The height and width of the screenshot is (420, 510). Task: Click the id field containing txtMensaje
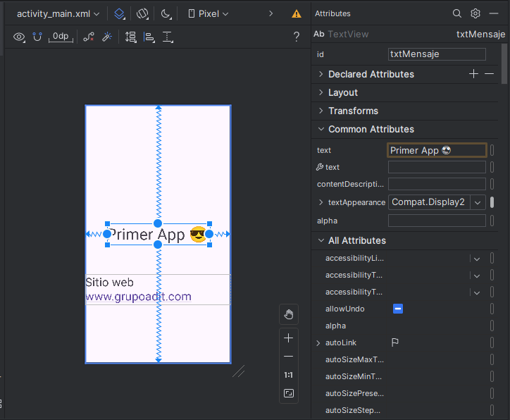[437, 54]
